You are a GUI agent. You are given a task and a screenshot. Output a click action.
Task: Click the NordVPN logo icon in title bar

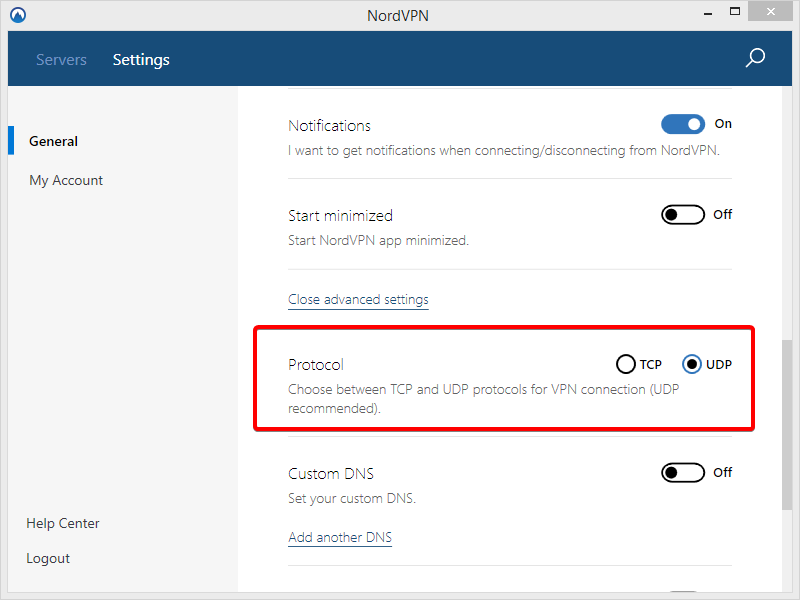(x=18, y=15)
